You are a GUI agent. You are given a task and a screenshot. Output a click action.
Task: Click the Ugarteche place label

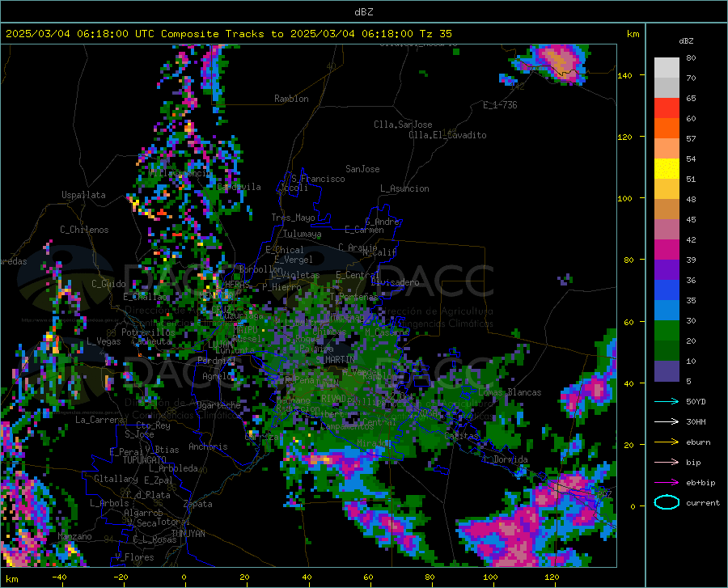coord(218,405)
